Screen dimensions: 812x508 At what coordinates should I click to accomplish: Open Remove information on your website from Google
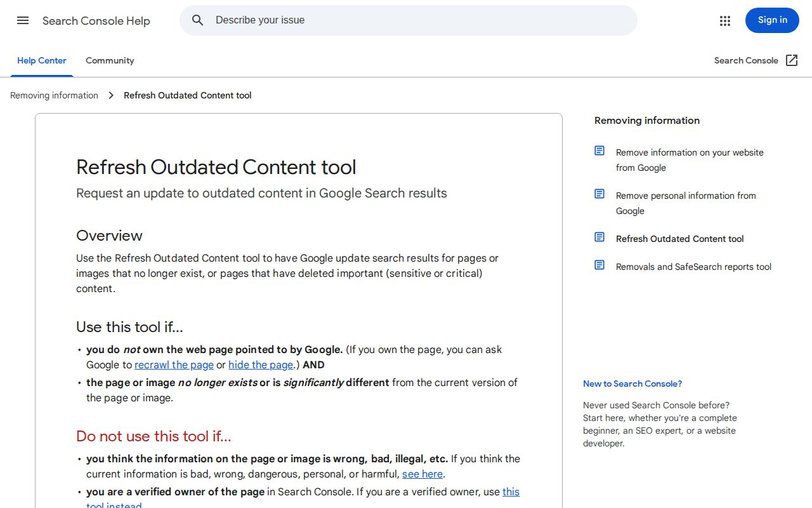tap(690, 160)
